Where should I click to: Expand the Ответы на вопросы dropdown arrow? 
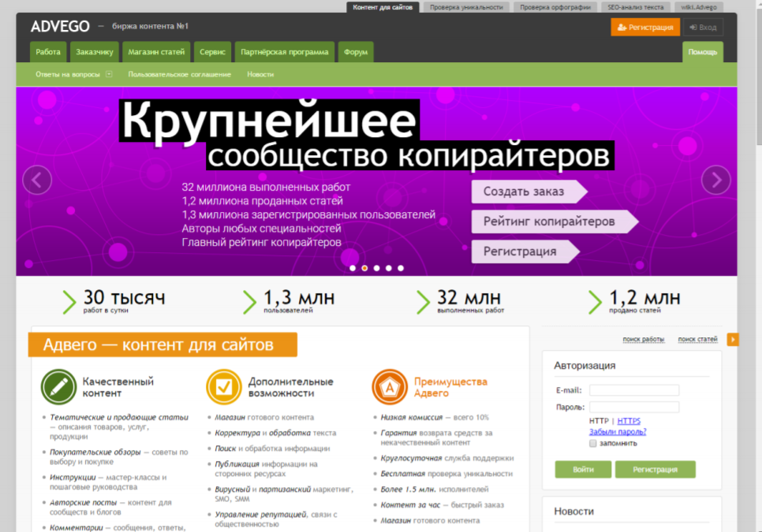pos(109,74)
